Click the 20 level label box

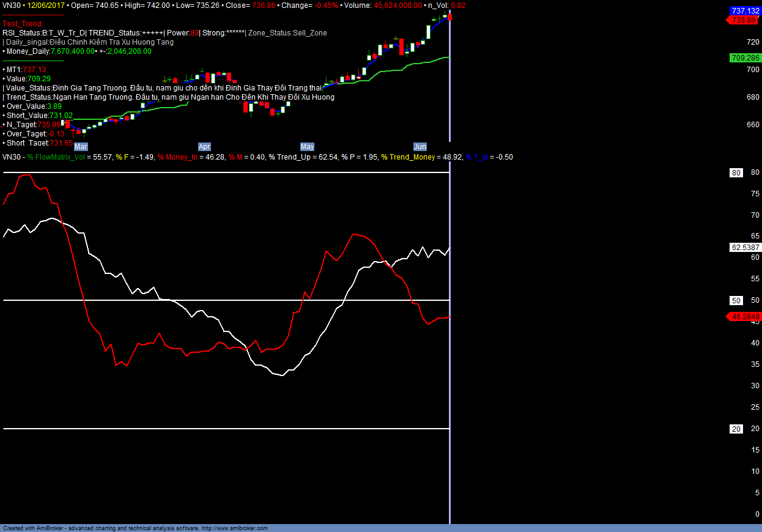(x=736, y=429)
